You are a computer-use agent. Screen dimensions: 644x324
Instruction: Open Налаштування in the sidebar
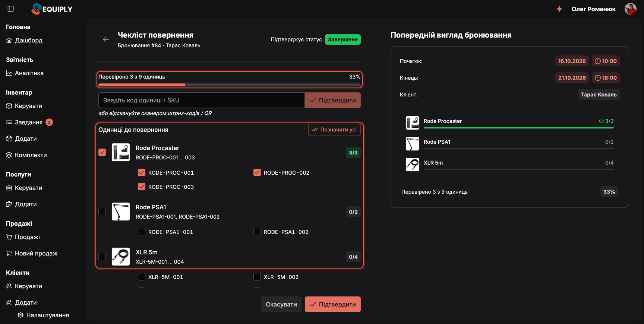click(x=43, y=315)
